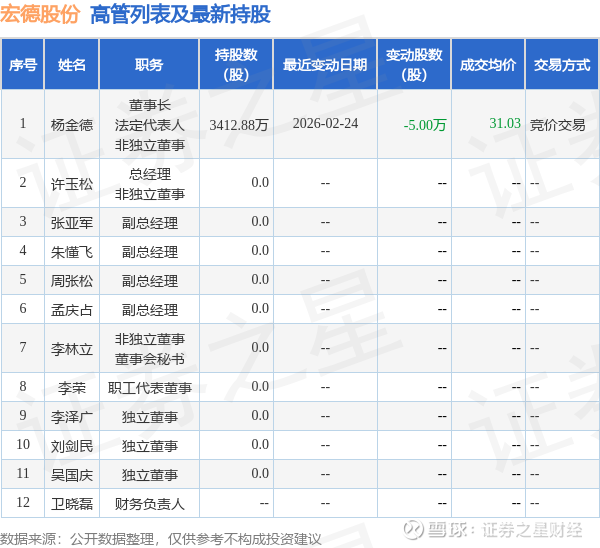This screenshot has height=548, width=600.
Task: Click the 序号 column header
Action: (23, 65)
